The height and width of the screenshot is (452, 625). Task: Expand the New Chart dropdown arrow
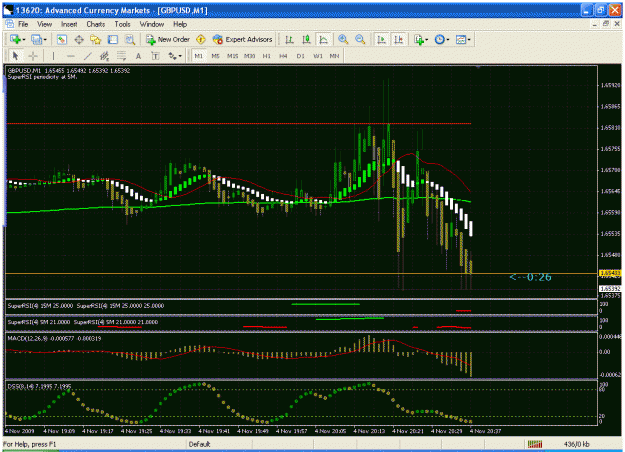pyautogui.click(x=24, y=40)
